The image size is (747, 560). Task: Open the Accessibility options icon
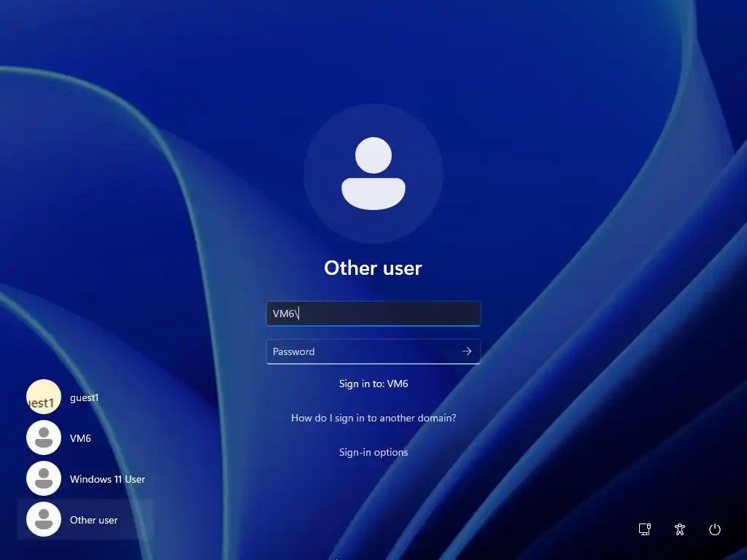click(680, 529)
